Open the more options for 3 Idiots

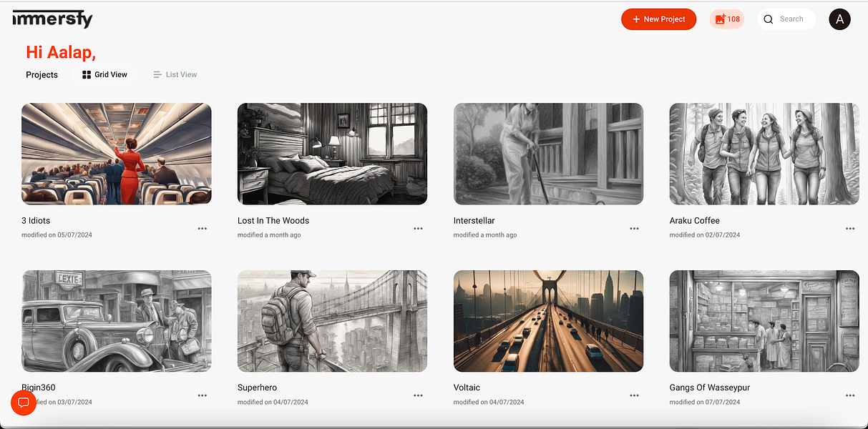coord(203,229)
